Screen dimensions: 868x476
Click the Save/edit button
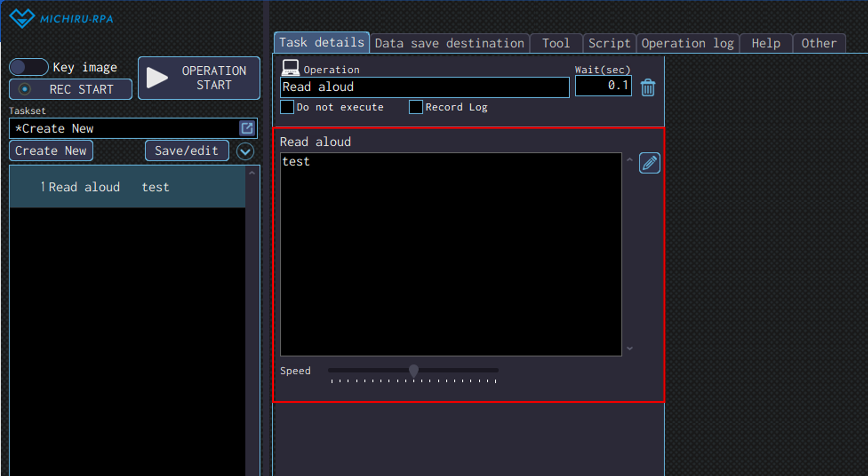coord(187,151)
